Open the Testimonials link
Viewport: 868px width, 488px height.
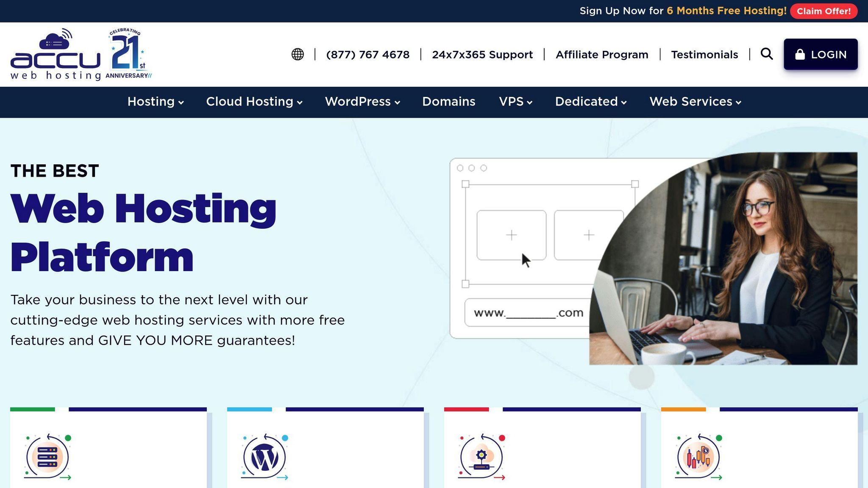(x=704, y=55)
